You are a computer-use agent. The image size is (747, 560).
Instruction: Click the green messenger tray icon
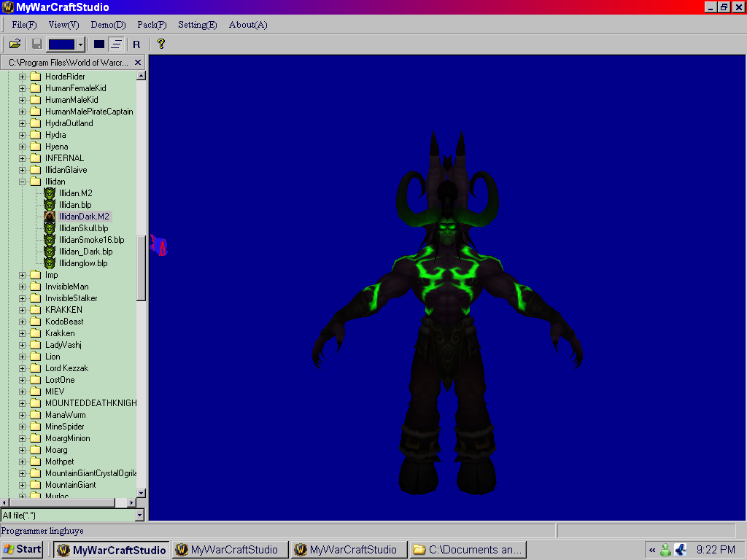(x=665, y=550)
